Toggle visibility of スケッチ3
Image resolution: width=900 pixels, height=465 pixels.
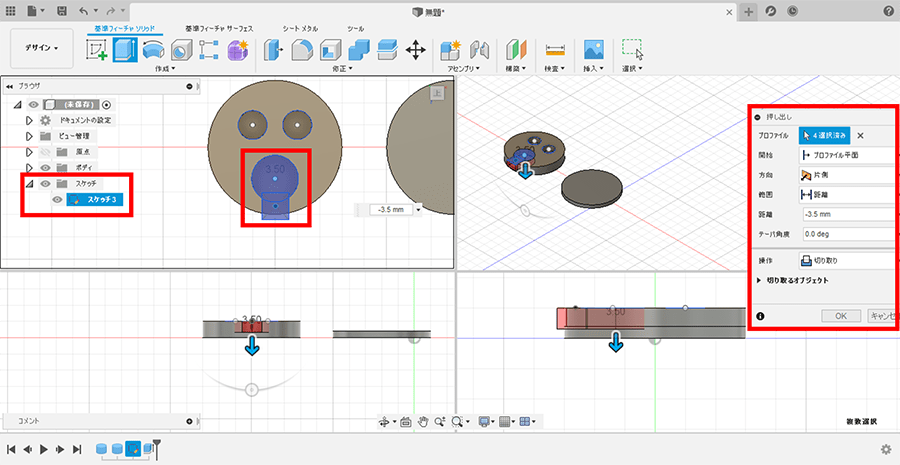(x=59, y=201)
